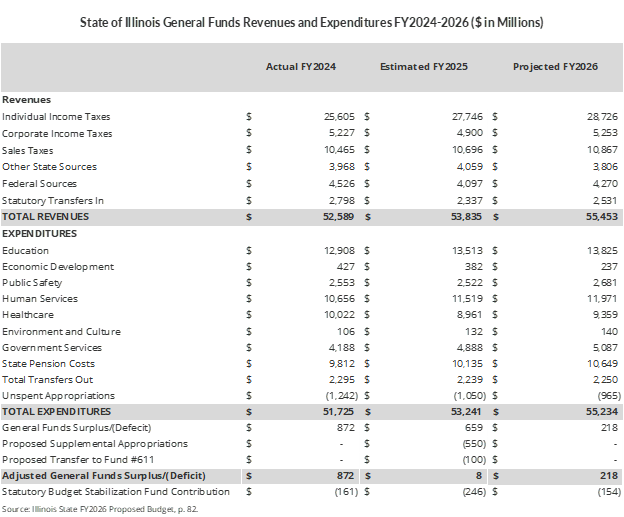This screenshot has height=517, width=624.
Task: Click the Unspent Appropriations value (965)
Action: (x=609, y=396)
